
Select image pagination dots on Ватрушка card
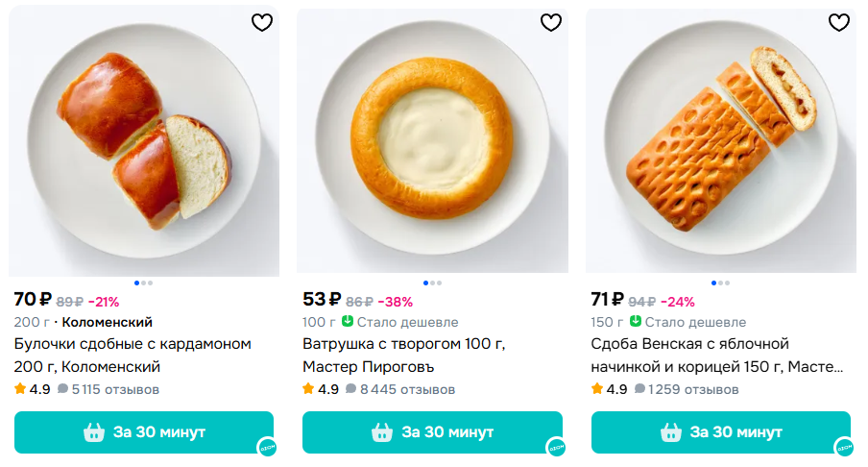(x=432, y=283)
